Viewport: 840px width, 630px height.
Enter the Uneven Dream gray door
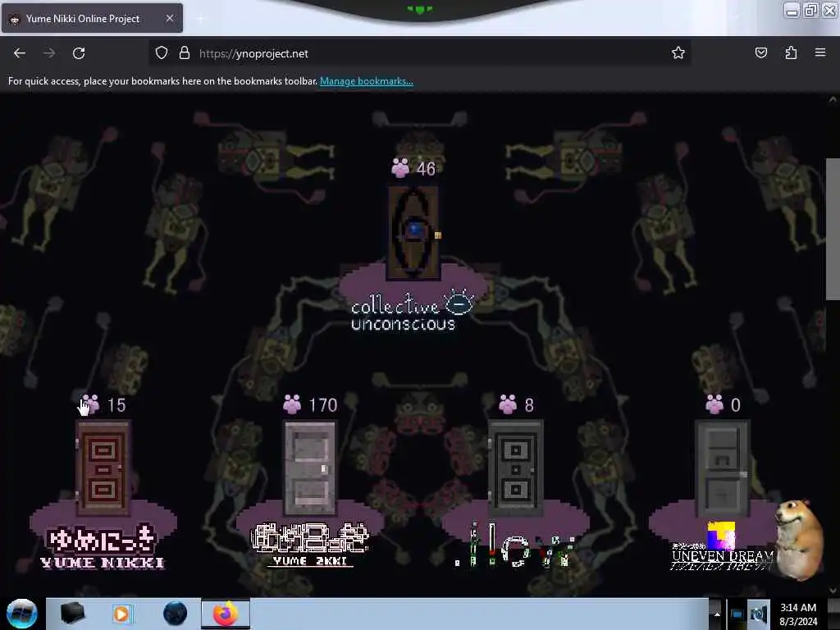pos(722,468)
